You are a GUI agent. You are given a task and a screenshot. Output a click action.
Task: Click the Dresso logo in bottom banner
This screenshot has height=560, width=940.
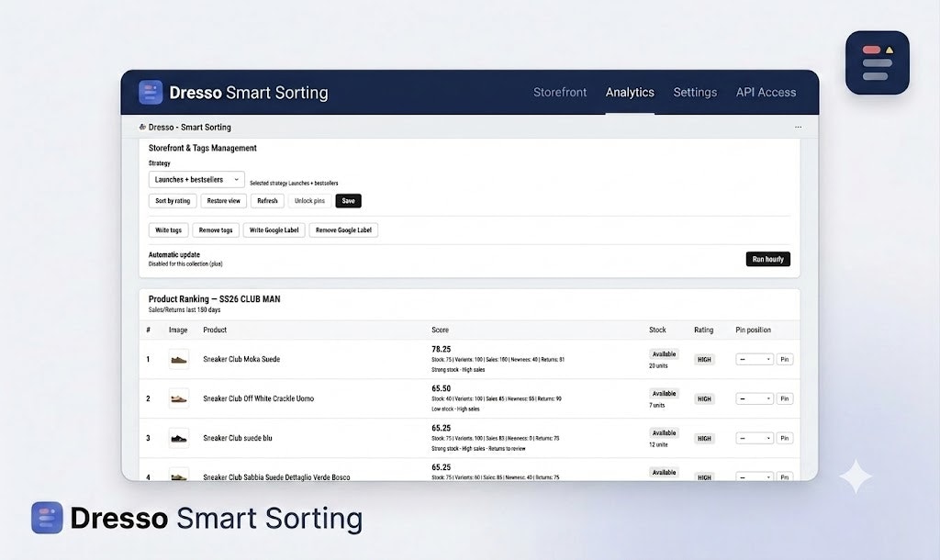click(x=48, y=518)
